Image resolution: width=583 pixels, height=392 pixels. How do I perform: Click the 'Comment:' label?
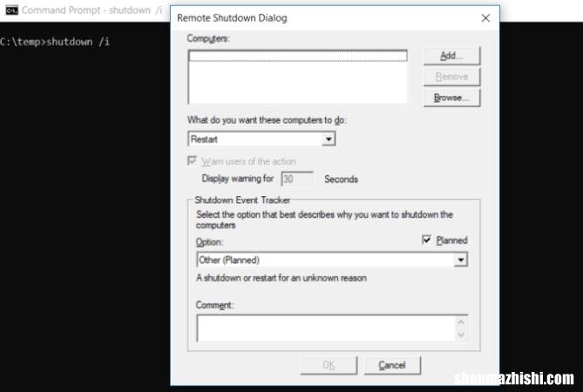214,305
